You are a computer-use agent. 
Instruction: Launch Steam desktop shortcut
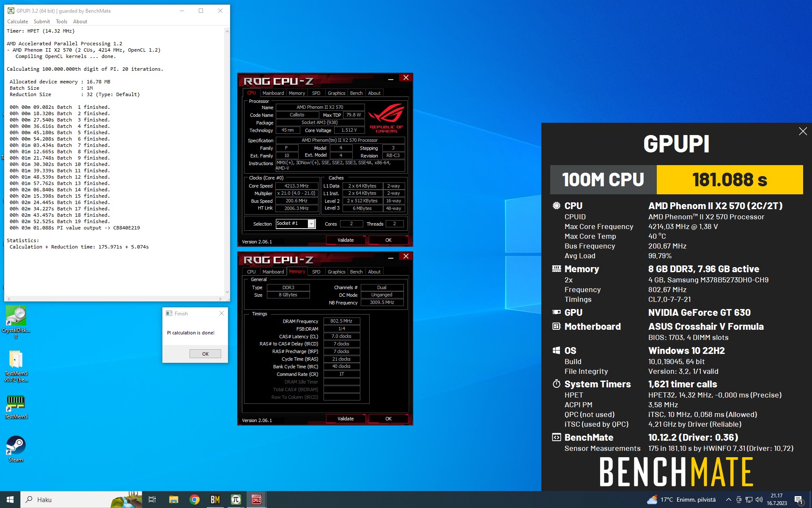[x=16, y=449]
